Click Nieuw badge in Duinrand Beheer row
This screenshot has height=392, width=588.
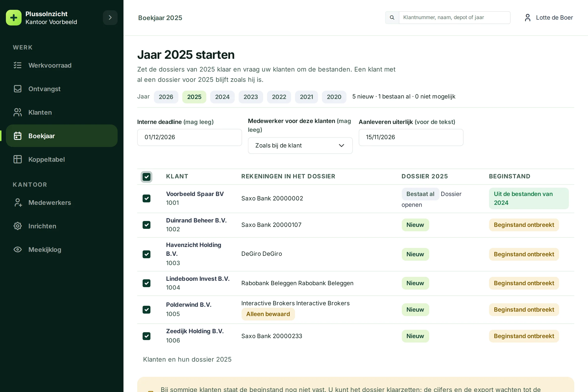415,225
